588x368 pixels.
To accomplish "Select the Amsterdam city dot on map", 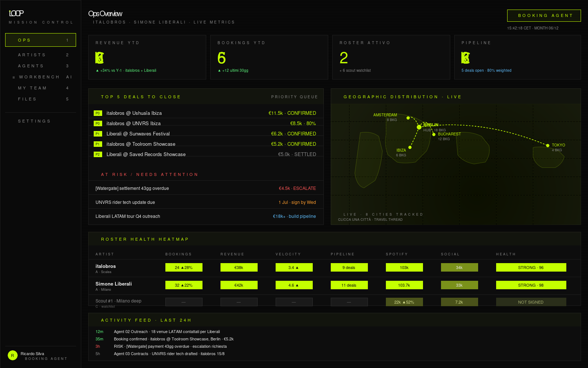I will 408,118.
